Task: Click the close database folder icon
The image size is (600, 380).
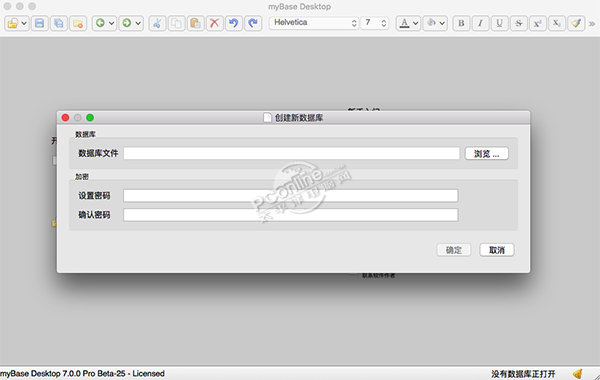Action: [x=78, y=23]
